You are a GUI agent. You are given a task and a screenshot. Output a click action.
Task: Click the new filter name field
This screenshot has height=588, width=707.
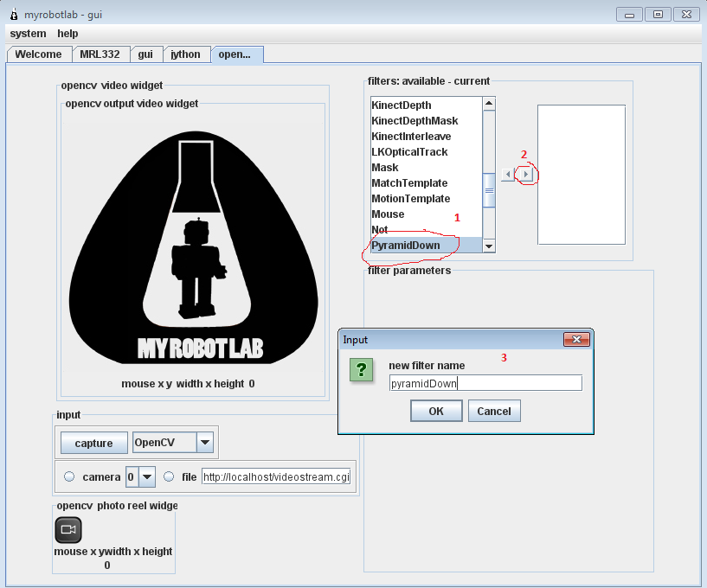485,383
